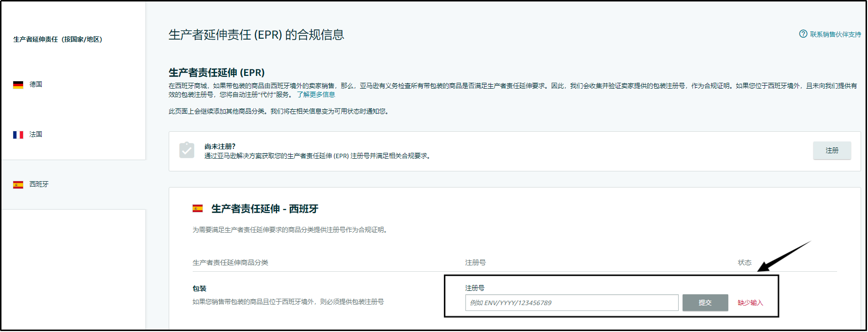Open the 西班牙 country entry

[39, 184]
